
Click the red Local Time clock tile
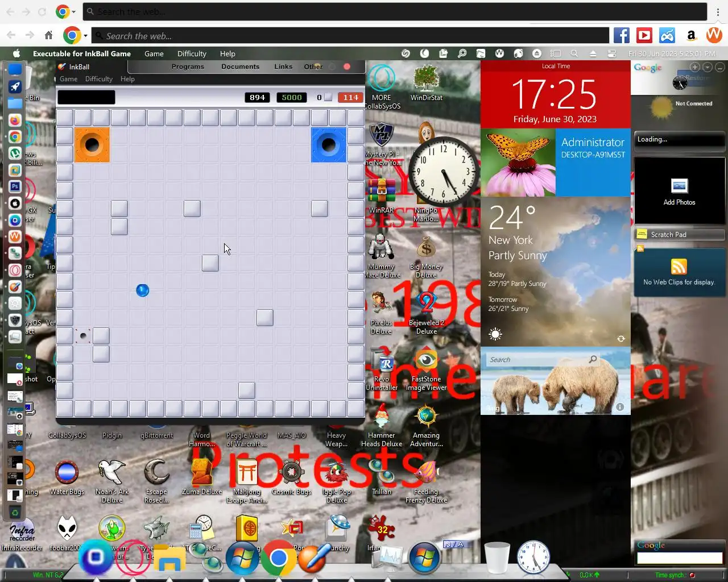556,94
